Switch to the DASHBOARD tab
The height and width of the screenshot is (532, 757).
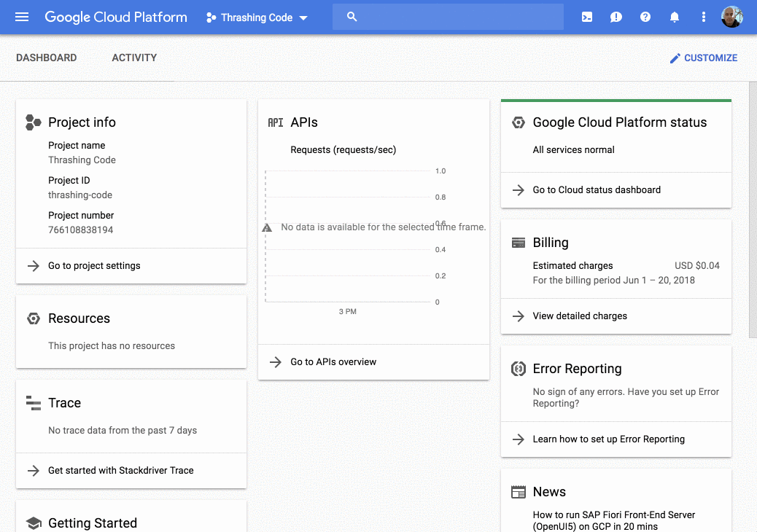[47, 58]
